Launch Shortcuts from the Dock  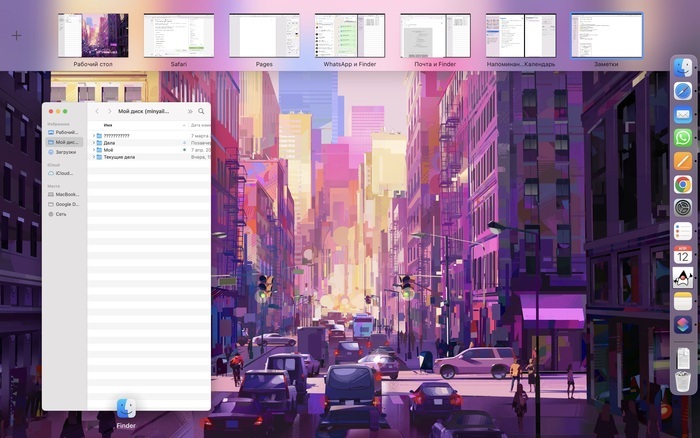pyautogui.click(x=683, y=325)
